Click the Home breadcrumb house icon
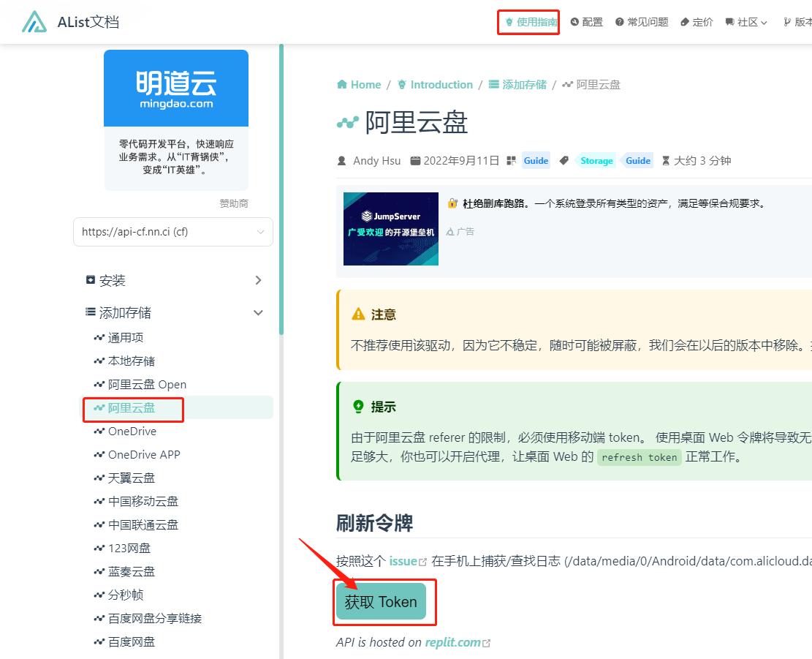Image resolution: width=812 pixels, height=659 pixels. (x=341, y=85)
